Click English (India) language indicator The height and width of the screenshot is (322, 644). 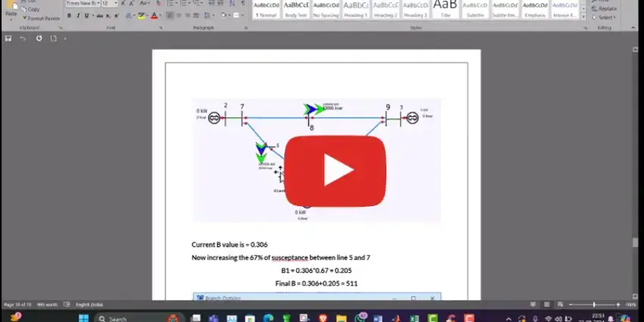pos(89,305)
